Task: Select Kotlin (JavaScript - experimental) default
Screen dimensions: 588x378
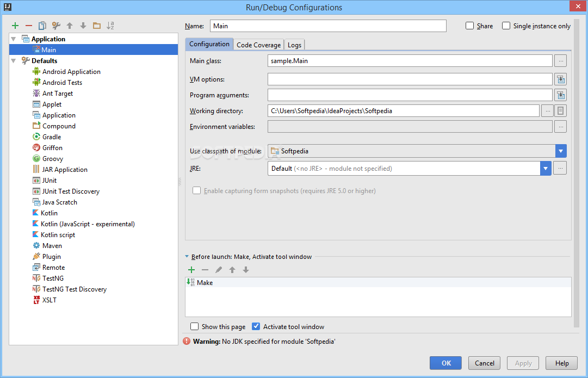Action: [x=84, y=224]
